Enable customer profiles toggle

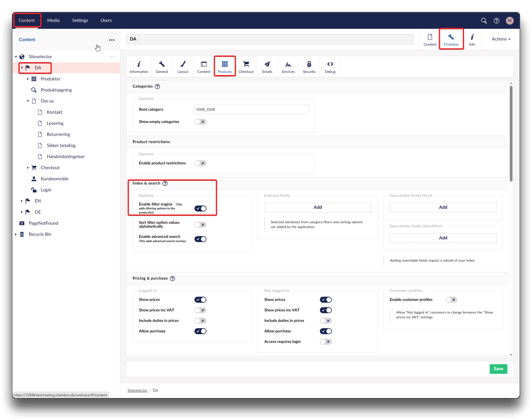(451, 300)
